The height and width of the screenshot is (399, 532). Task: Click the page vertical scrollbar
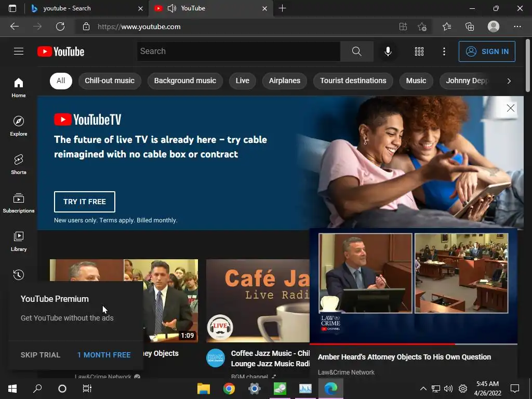pyautogui.click(x=528, y=65)
